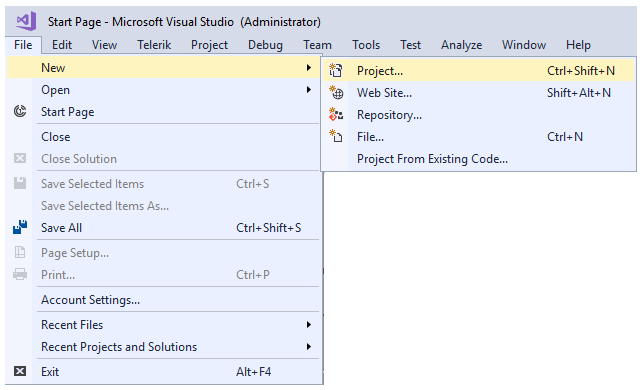This screenshot has width=644, height=390.
Task: Open the Test menu
Action: pyautogui.click(x=410, y=45)
